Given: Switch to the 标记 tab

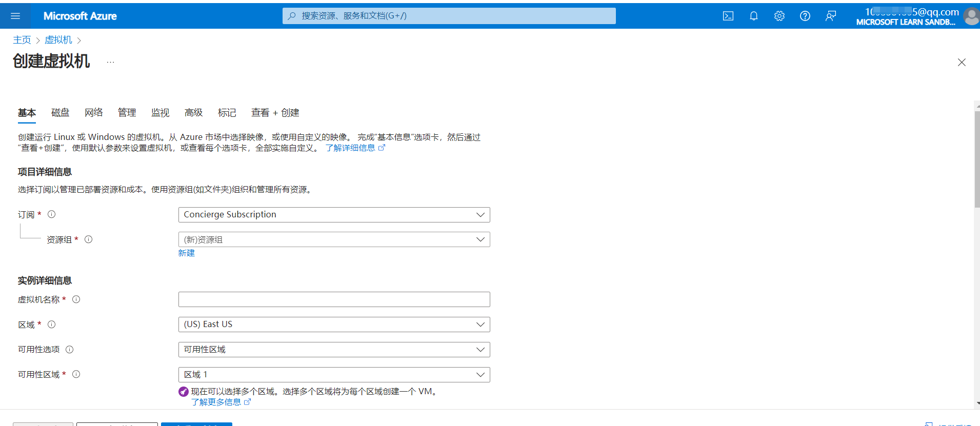Looking at the screenshot, I should click(x=227, y=113).
